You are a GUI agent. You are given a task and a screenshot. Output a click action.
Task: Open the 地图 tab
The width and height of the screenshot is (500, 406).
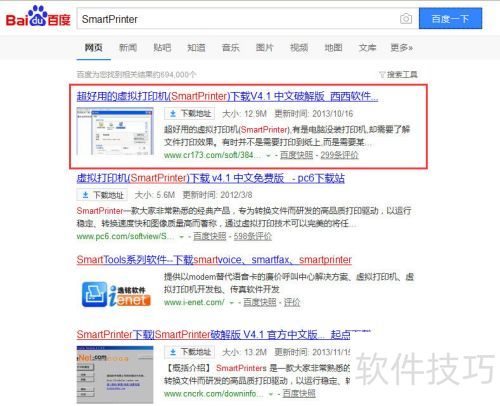[x=333, y=48]
